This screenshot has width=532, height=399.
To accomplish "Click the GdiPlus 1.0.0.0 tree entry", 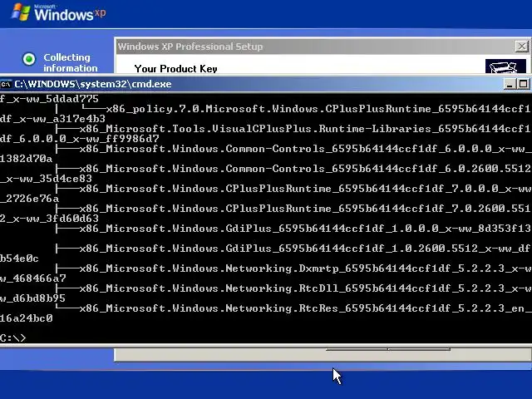I will click(305, 229).
